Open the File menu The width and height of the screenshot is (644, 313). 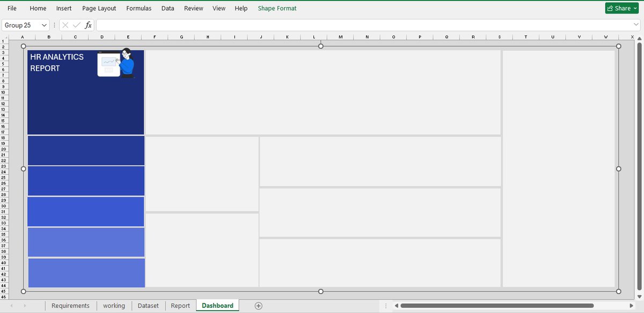pos(12,8)
